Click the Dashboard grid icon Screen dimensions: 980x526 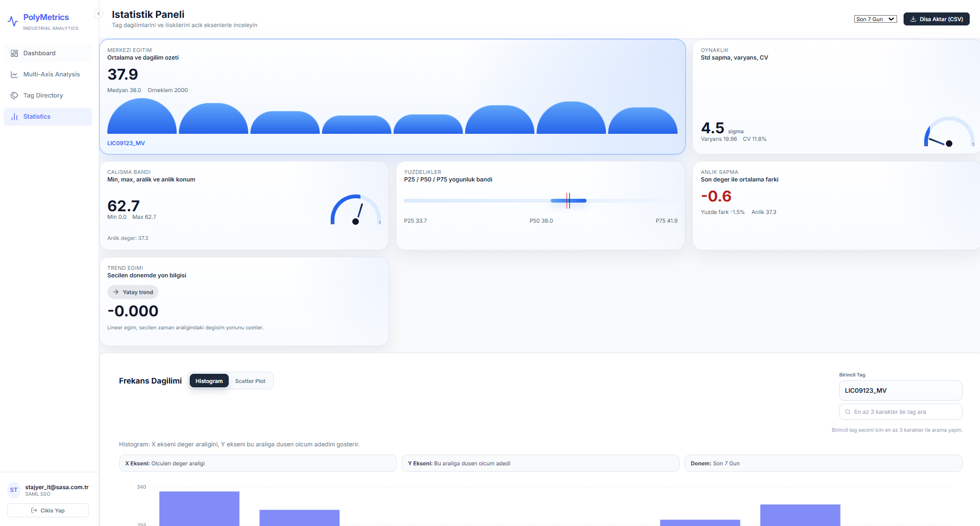point(14,53)
